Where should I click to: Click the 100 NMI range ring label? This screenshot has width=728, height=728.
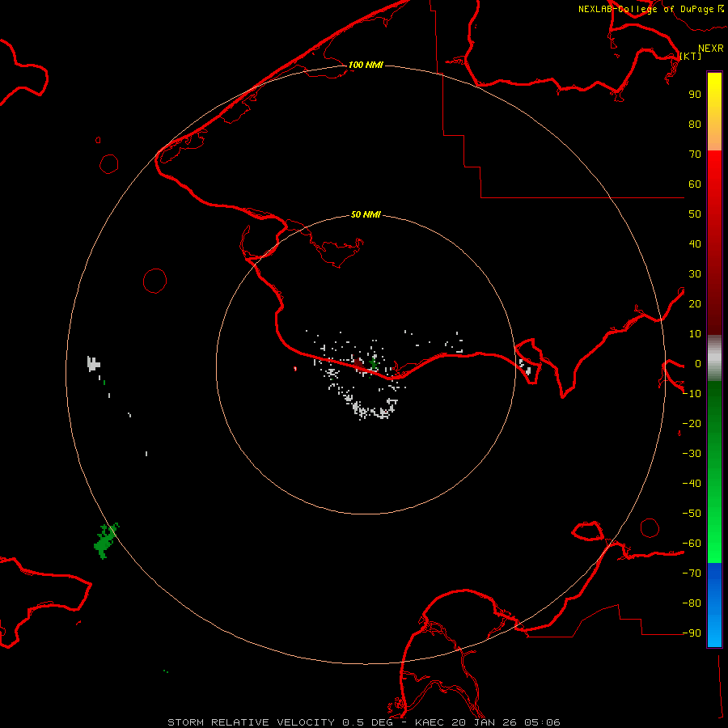[366, 65]
